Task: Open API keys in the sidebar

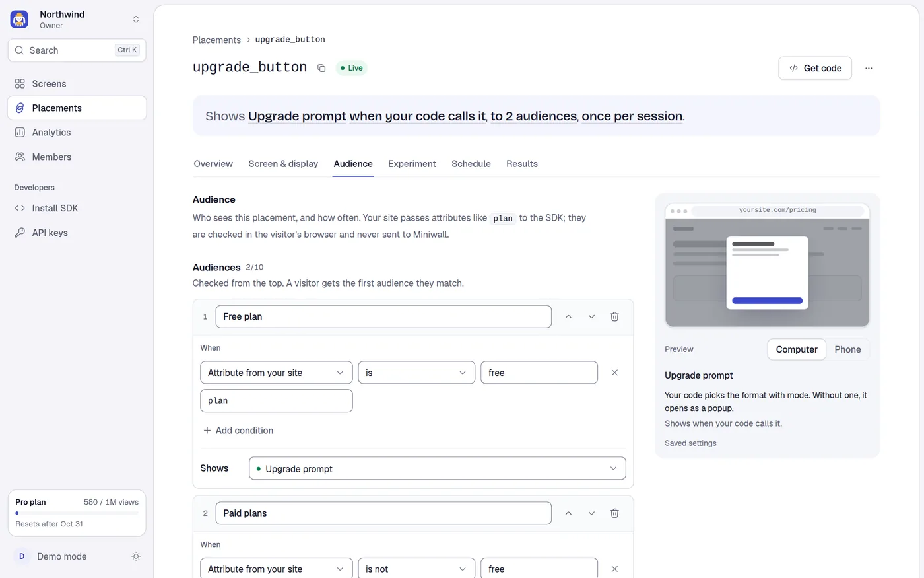Action: [x=77, y=233]
